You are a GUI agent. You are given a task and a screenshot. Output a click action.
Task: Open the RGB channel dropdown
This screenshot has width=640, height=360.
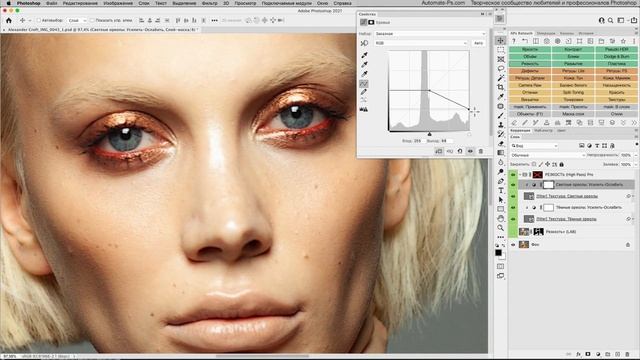pos(421,43)
